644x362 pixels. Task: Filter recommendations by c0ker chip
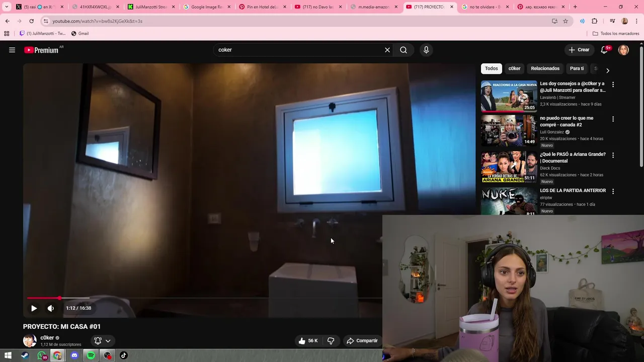pyautogui.click(x=514, y=68)
